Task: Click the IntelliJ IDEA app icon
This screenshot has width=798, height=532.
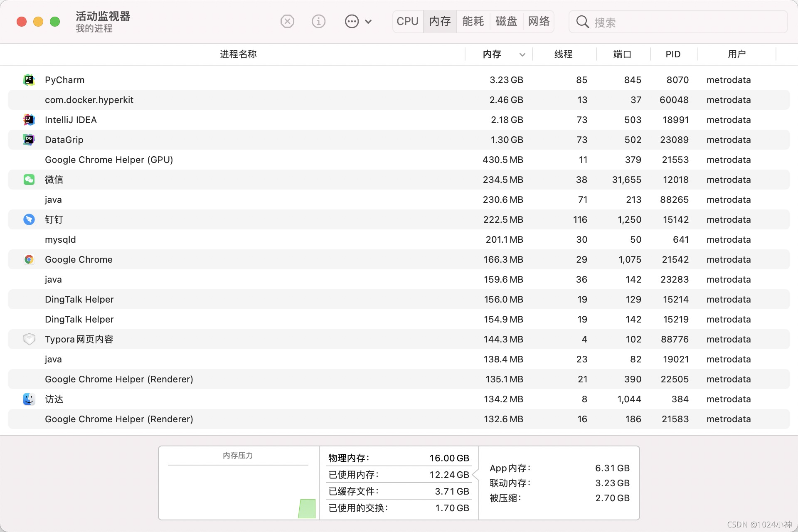Action: [29, 120]
